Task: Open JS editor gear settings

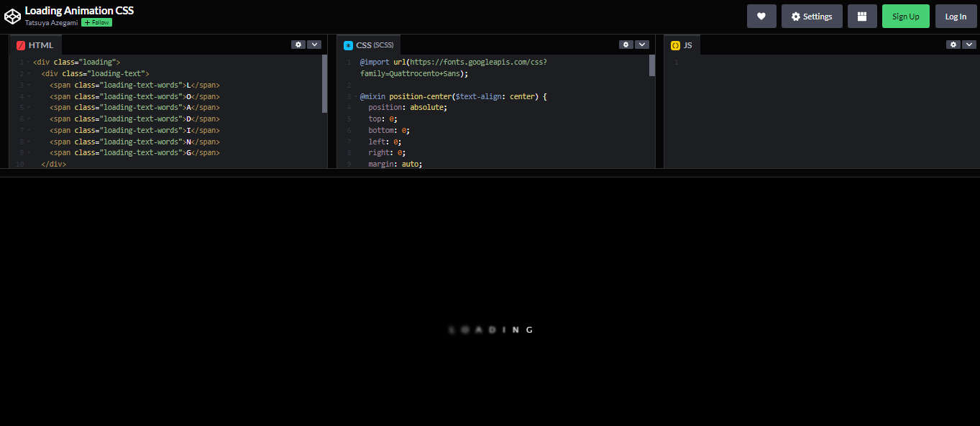Action: tap(953, 45)
